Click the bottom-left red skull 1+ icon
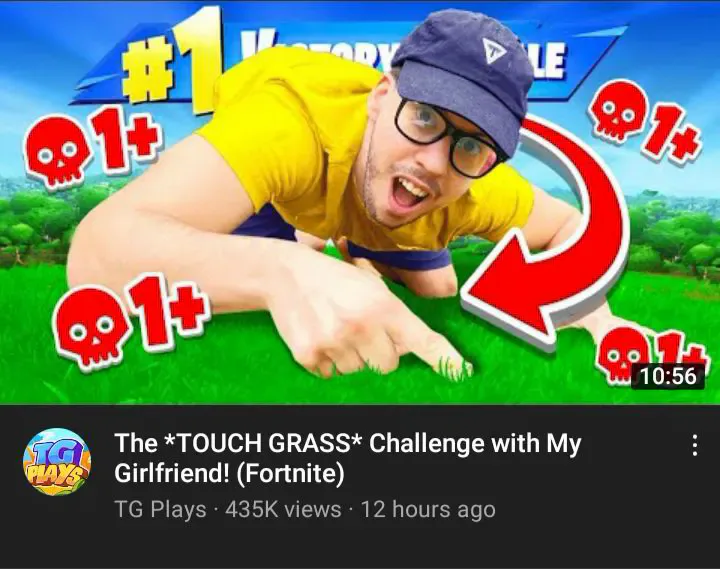Image resolution: width=720 pixels, height=569 pixels. [x=130, y=320]
